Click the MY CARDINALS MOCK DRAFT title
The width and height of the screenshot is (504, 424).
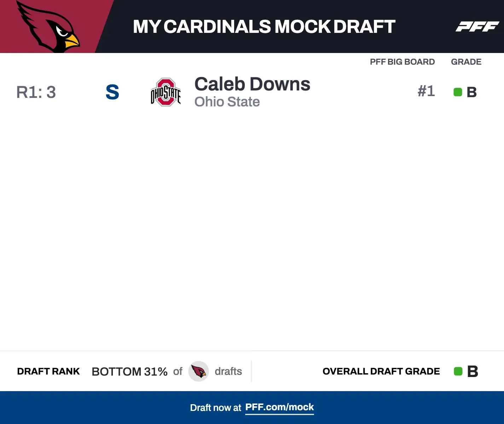(264, 26)
